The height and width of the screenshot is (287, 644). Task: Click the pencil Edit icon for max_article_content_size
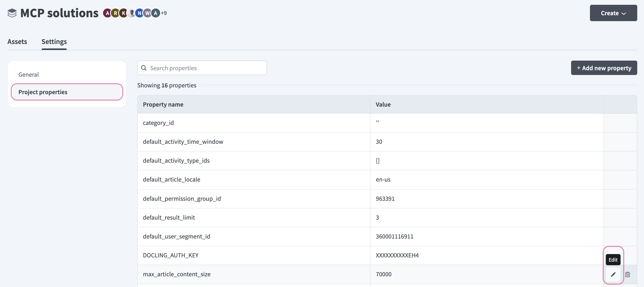(613, 274)
